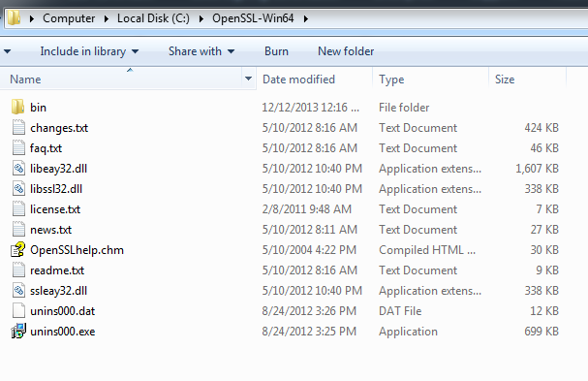Click the File folder type cell
Viewport: 588px width, 381px height.
(404, 108)
